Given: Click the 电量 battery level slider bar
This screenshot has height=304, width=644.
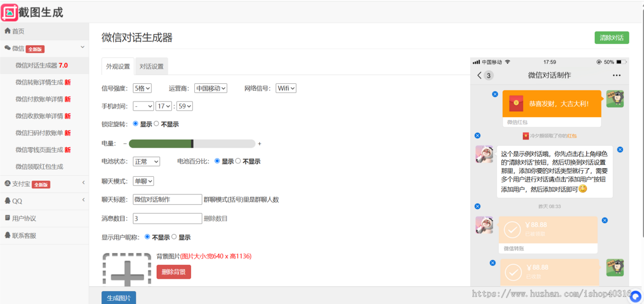Looking at the screenshot, I should click(x=192, y=143).
